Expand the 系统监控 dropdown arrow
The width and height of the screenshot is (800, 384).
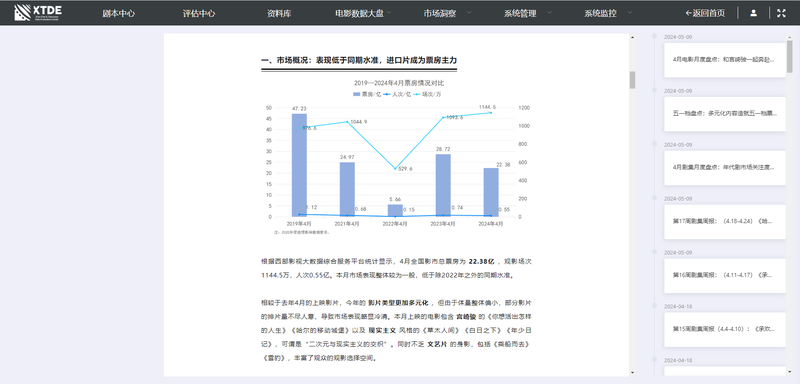pos(630,12)
